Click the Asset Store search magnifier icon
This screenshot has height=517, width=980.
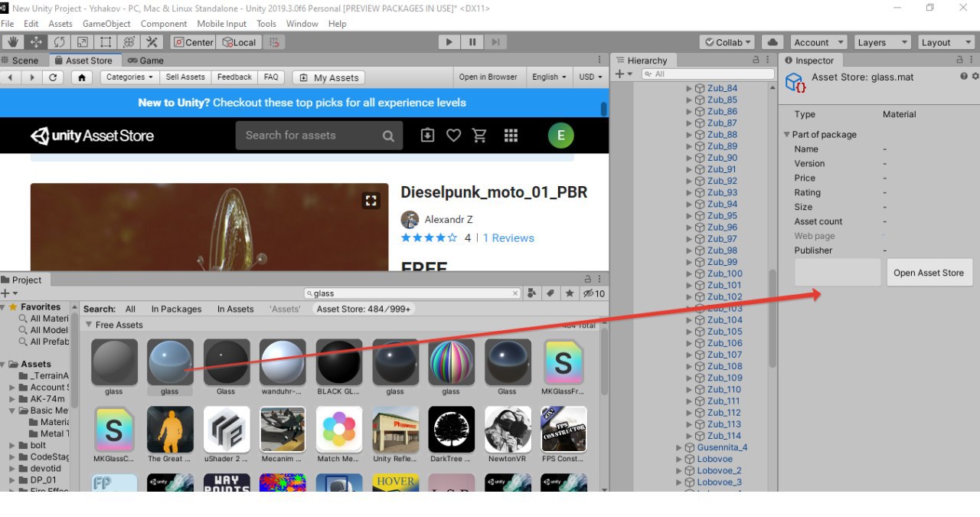point(388,136)
